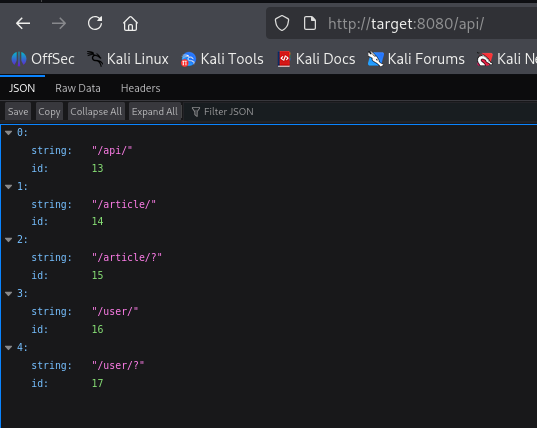Screen dimensions: 537x428
Task: Click the Kali Docs bookmark icon
Action: tap(284, 59)
